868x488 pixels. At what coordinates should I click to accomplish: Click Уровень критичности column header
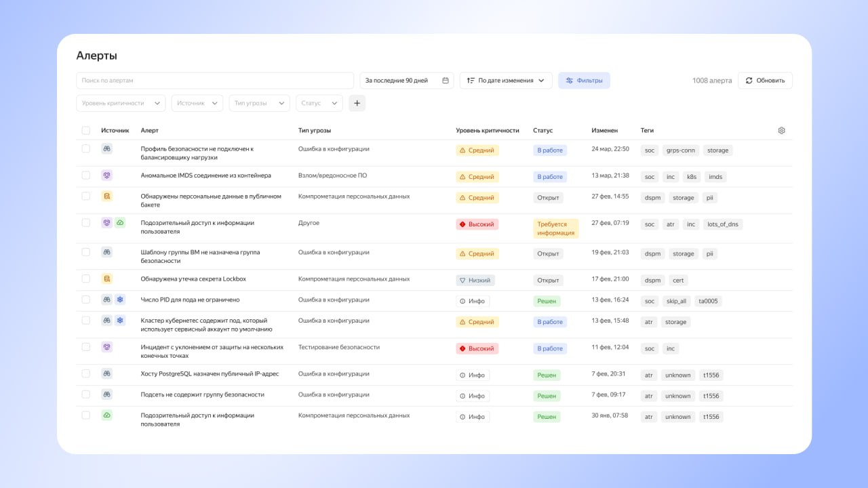coord(488,130)
